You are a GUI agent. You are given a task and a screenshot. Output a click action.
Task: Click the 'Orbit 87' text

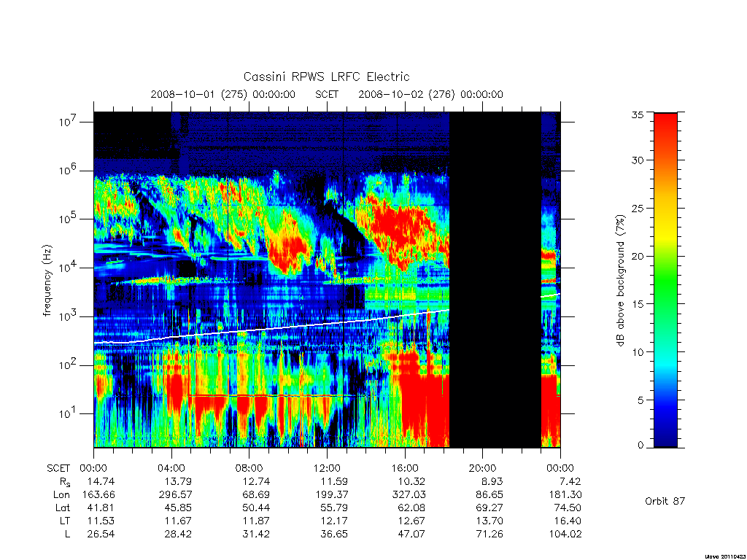(x=665, y=501)
